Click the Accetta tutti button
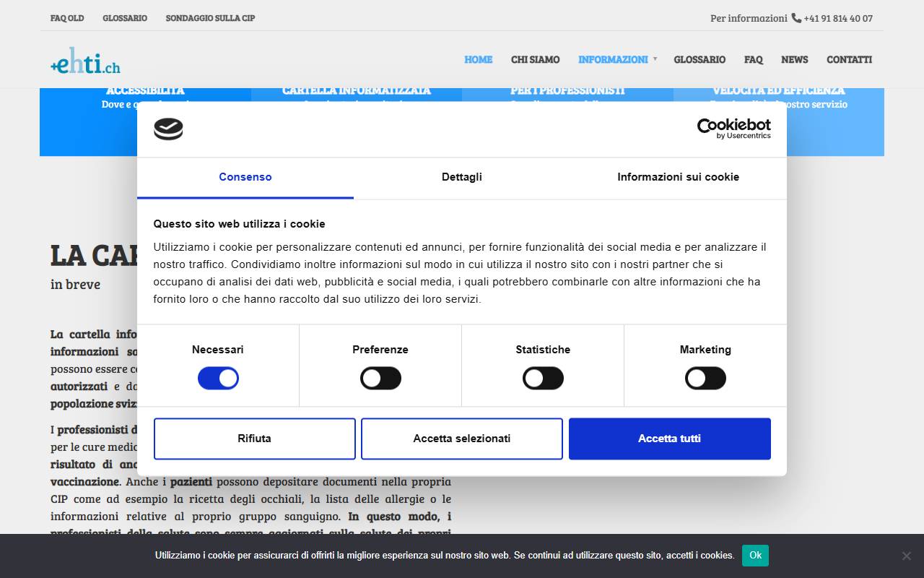 (670, 439)
